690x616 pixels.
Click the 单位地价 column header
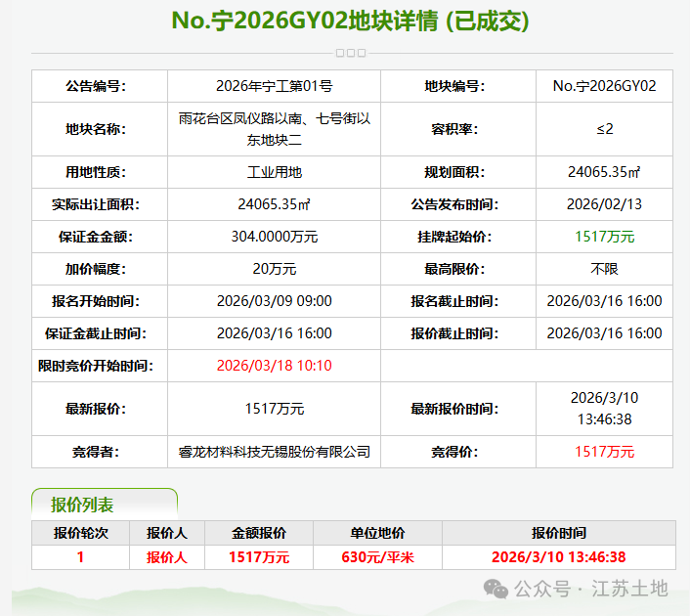377,533
